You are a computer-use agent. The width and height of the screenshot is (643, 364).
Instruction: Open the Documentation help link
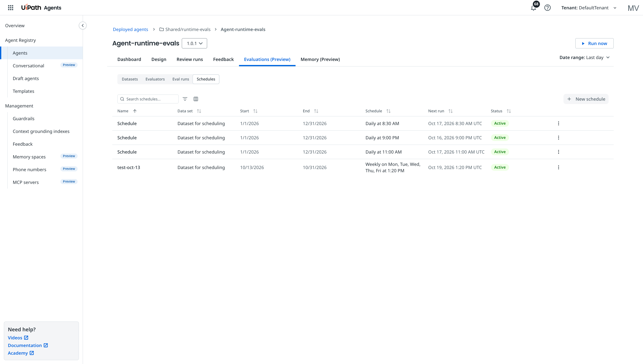click(x=28, y=346)
